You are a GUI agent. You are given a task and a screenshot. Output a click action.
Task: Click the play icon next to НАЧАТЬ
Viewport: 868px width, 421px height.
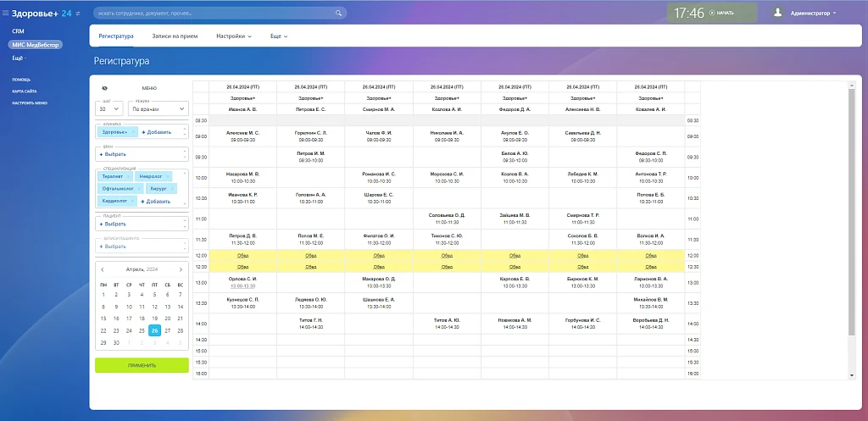pyautogui.click(x=711, y=13)
